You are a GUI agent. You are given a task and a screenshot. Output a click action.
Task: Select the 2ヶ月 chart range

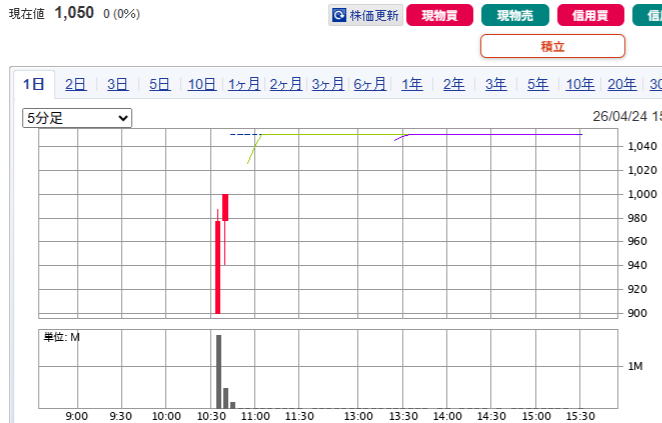tap(286, 85)
